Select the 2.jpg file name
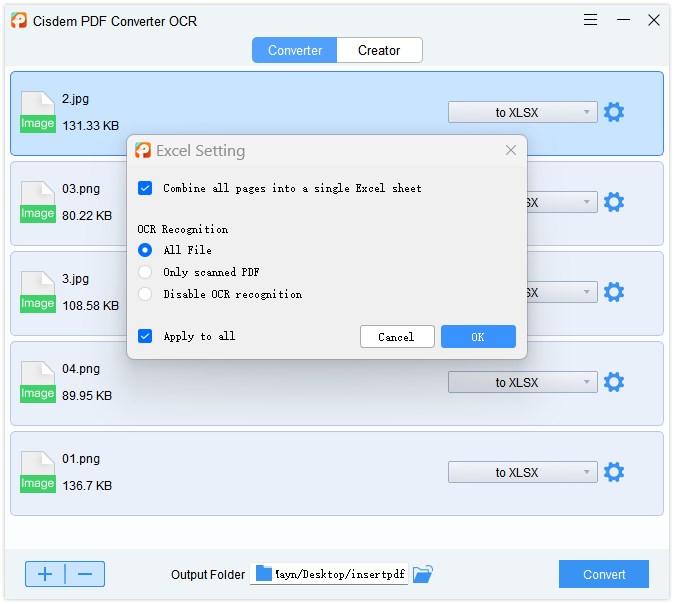The width and height of the screenshot is (674, 604). [75, 99]
